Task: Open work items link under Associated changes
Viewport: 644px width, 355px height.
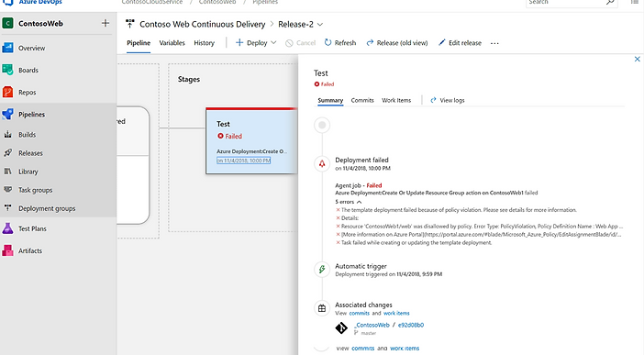Action: tap(396, 313)
